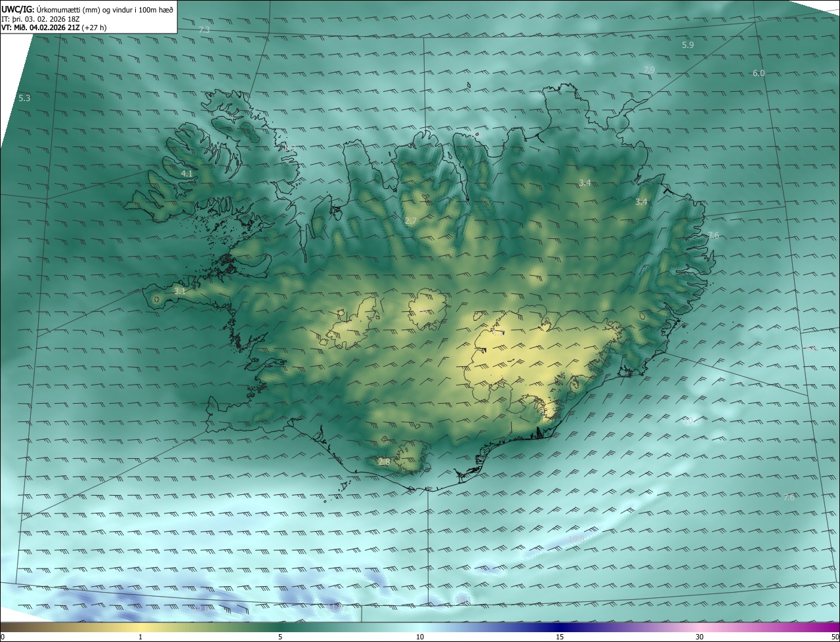Select the IT þri. 03. 02. 2026 18Z line
Image resolution: width=840 pixels, height=642 pixels.
point(41,19)
